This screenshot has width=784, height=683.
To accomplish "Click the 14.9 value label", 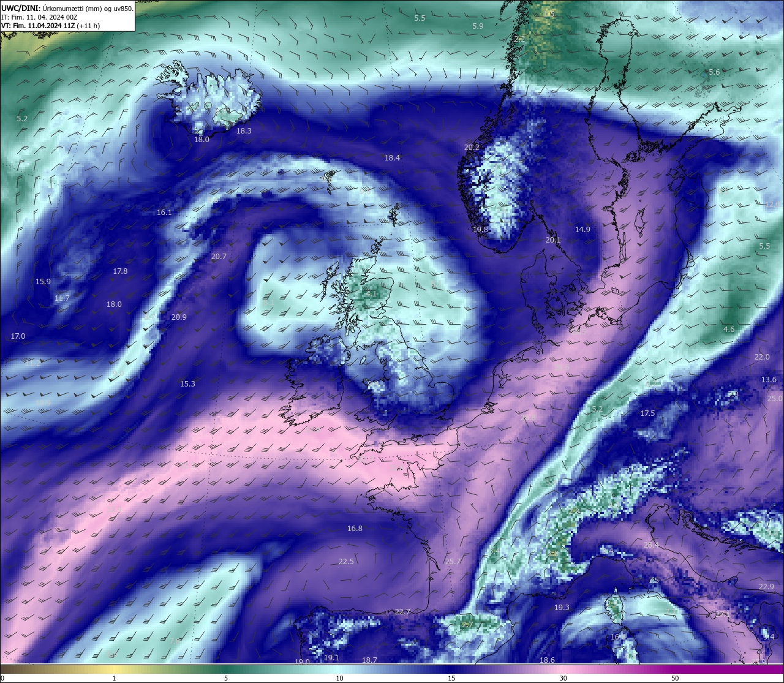I will [582, 230].
